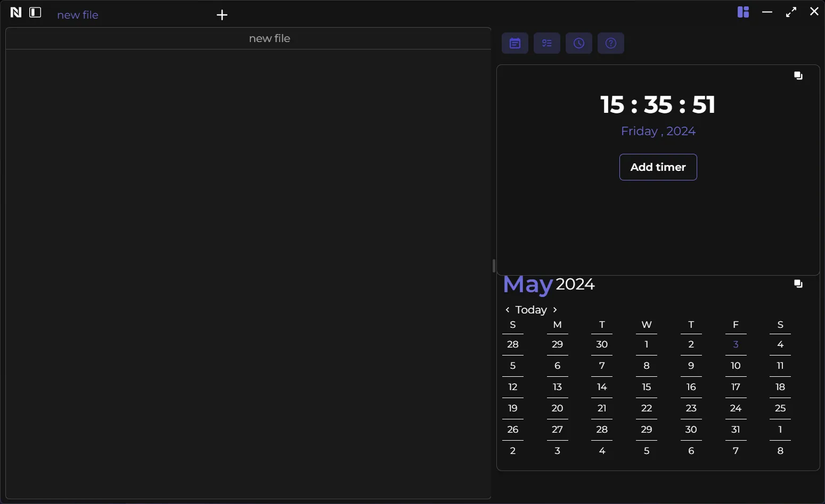Go to previous month with left chevron

click(x=508, y=310)
